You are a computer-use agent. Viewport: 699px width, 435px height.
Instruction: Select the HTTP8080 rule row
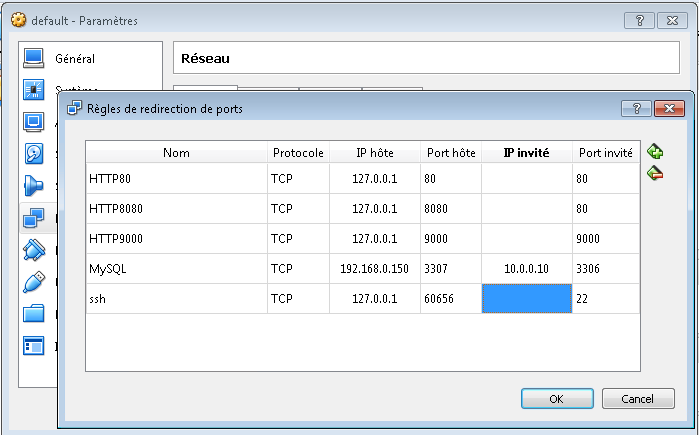[x=176, y=210]
